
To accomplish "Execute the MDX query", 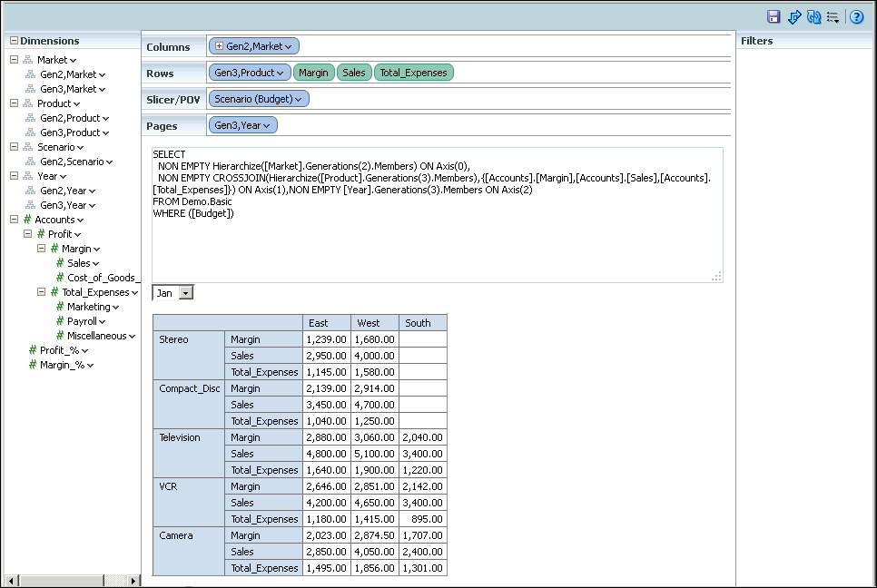I will pyautogui.click(x=793, y=16).
